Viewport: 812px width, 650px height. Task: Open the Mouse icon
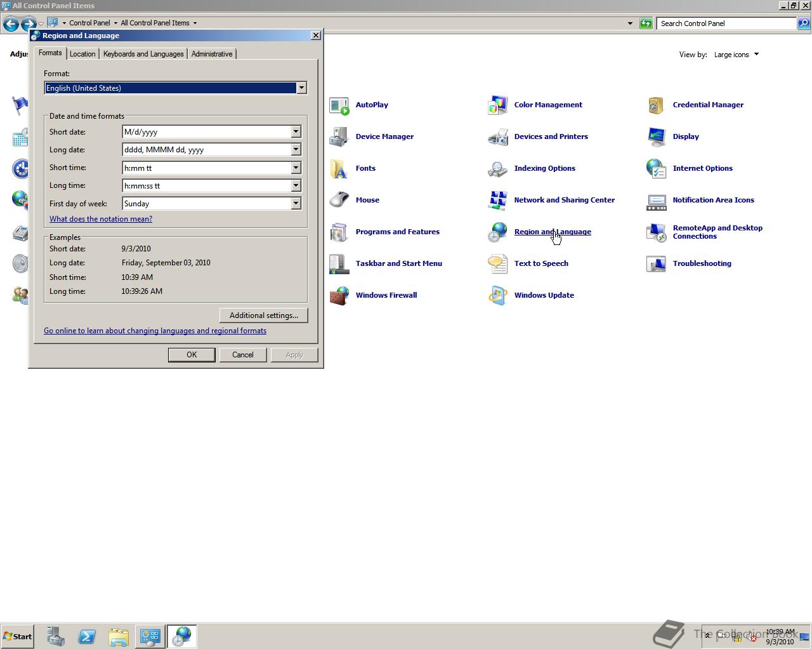tap(339, 201)
